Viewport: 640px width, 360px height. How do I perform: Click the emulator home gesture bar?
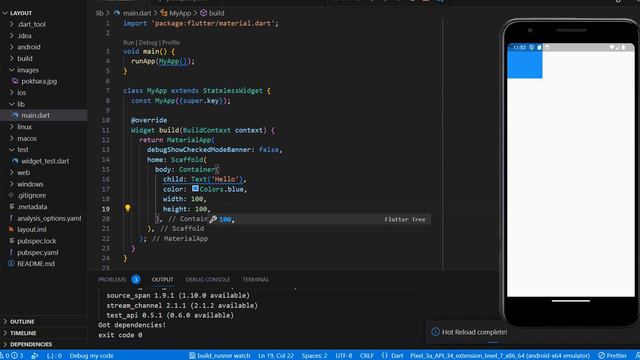point(571,301)
